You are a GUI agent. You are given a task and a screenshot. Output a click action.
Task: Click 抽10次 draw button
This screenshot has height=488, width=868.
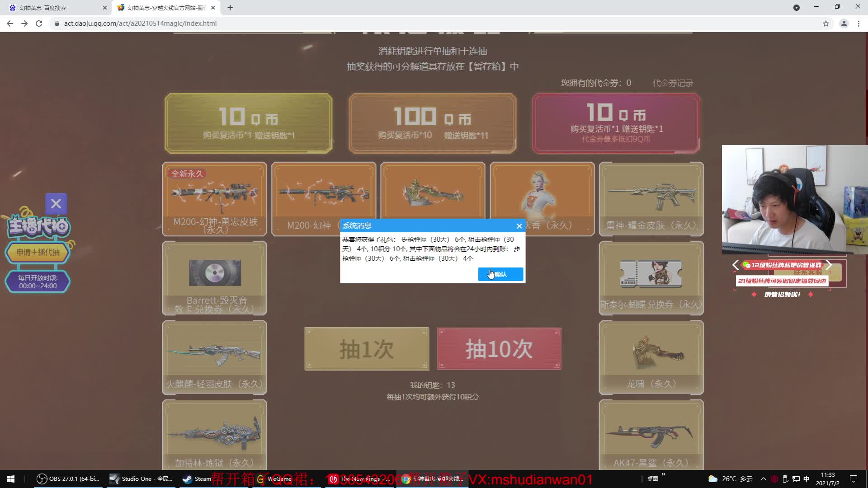point(499,349)
